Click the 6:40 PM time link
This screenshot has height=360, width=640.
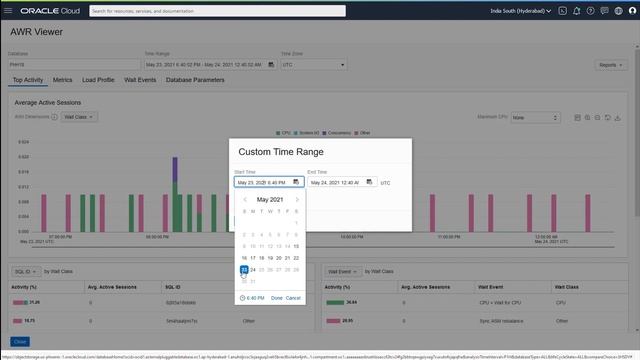click(256, 298)
